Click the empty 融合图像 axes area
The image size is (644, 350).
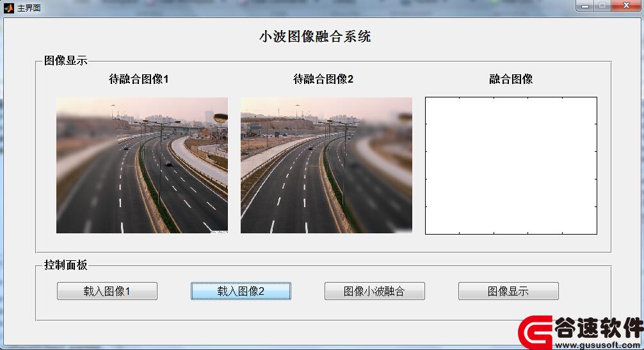click(511, 166)
